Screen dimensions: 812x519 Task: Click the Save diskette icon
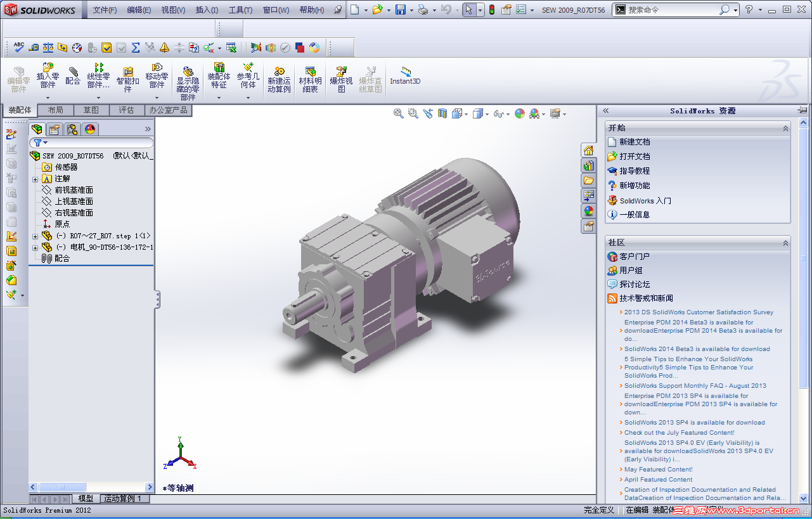[x=400, y=10]
